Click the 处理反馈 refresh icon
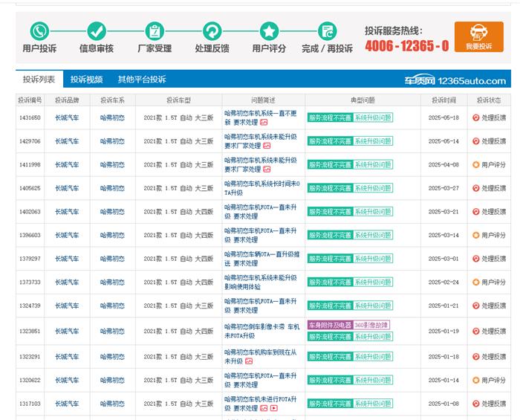Image resolution: width=520 pixels, height=420 pixels. [x=212, y=31]
